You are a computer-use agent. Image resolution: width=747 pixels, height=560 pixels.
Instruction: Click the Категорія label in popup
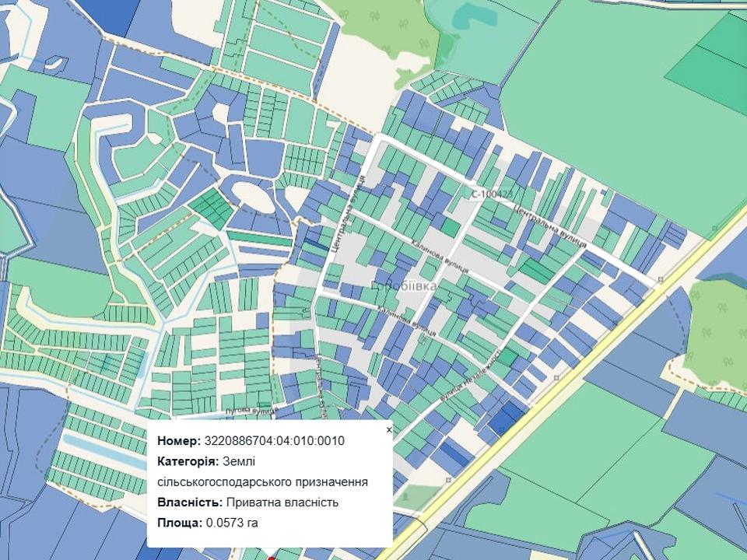[188, 461]
